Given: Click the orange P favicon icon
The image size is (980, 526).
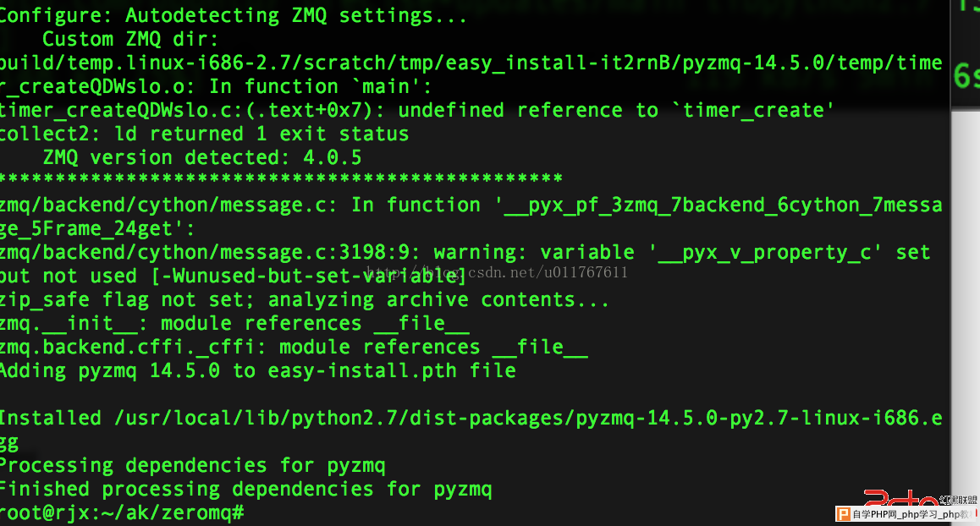Looking at the screenshot, I should coord(843,514).
